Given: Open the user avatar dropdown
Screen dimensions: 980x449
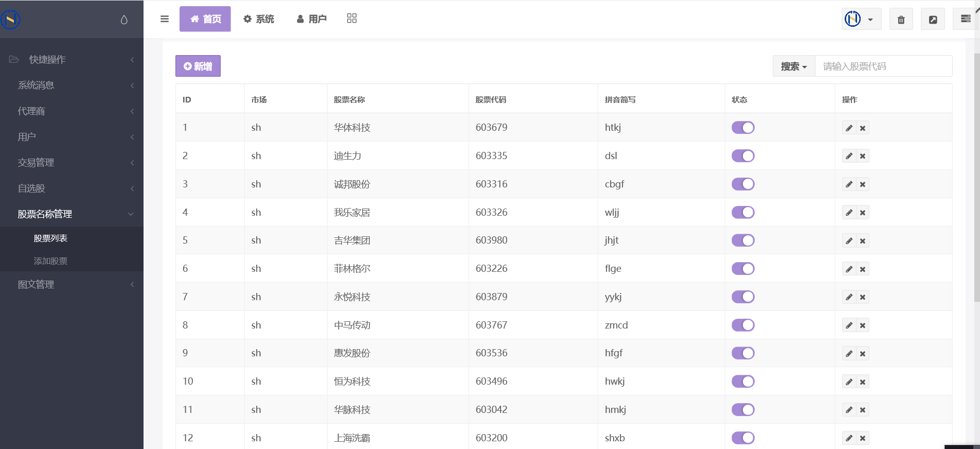Looking at the screenshot, I should tap(861, 20).
